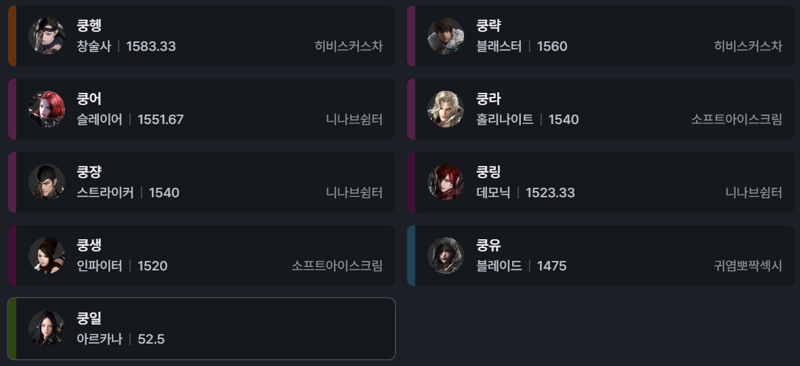The height and width of the screenshot is (366, 800).
Task: Open the 귀염뽀짝섹시 guild label
Action: pos(748,266)
